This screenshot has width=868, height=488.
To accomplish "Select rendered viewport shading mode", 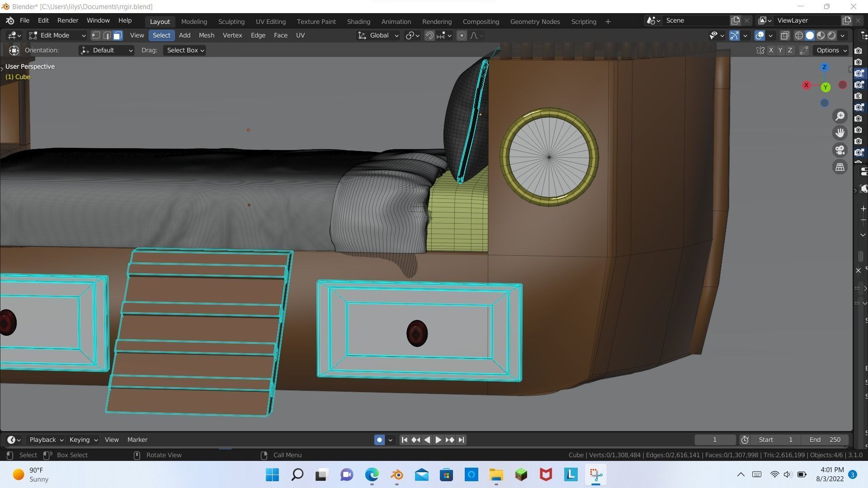I will (832, 35).
